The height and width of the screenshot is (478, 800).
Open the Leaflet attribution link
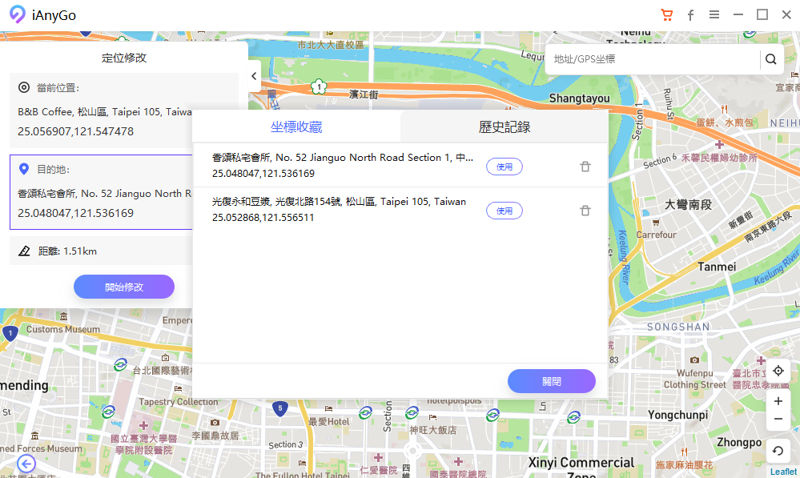point(783,472)
